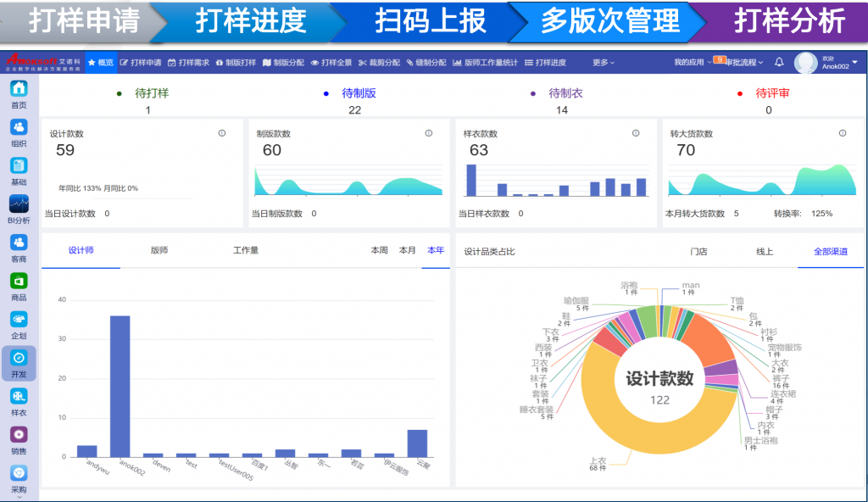Click the 待制衣 status link
The height and width of the screenshot is (502, 868).
(x=565, y=93)
